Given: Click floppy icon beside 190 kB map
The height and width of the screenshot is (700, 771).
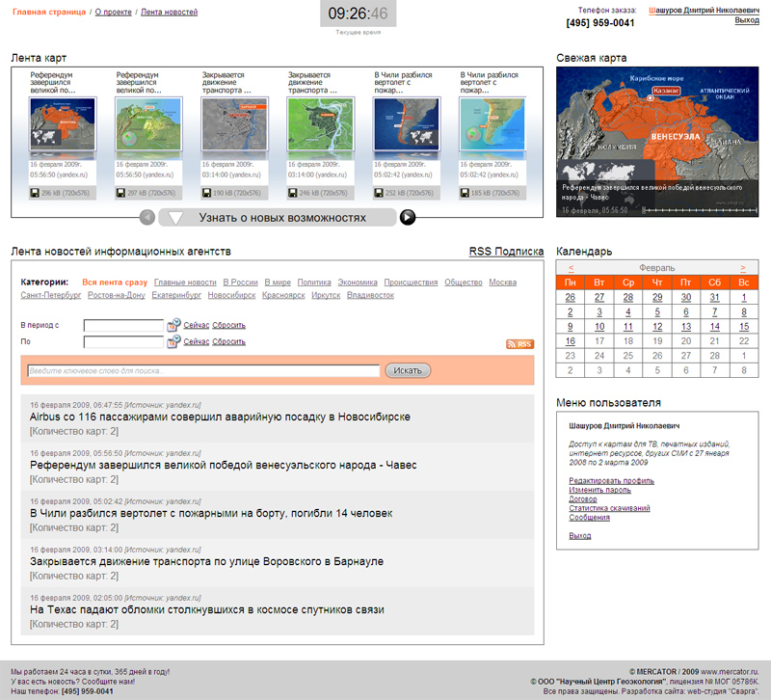Looking at the screenshot, I should pos(206,193).
